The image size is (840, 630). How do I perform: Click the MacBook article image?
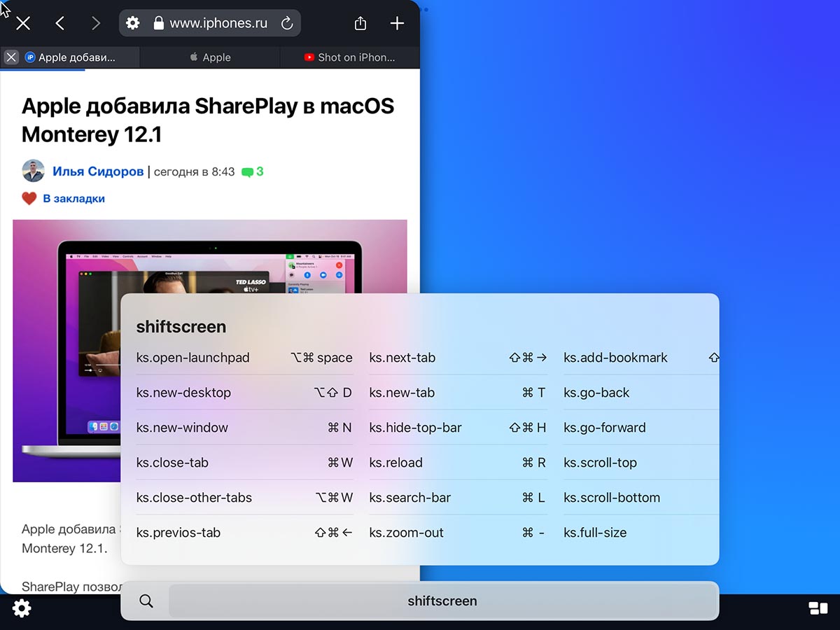tap(210, 351)
